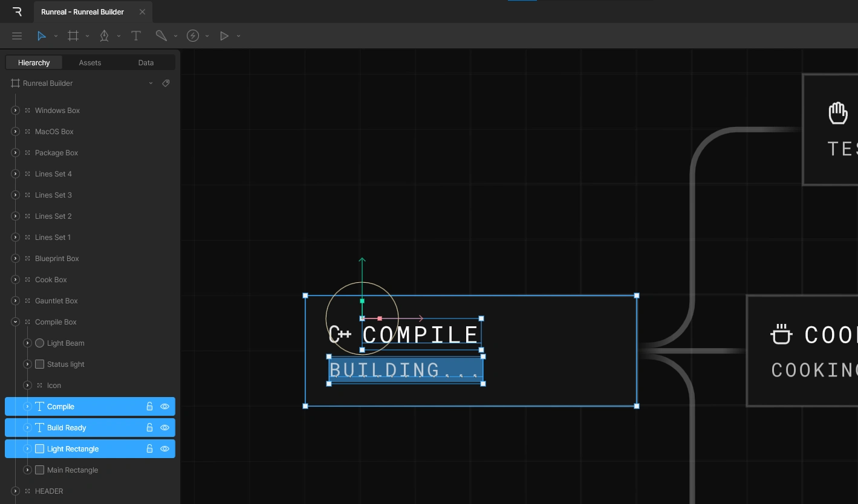Viewport: 858px width, 504px height.
Task: Select the Pen tool
Action: [x=105, y=36]
